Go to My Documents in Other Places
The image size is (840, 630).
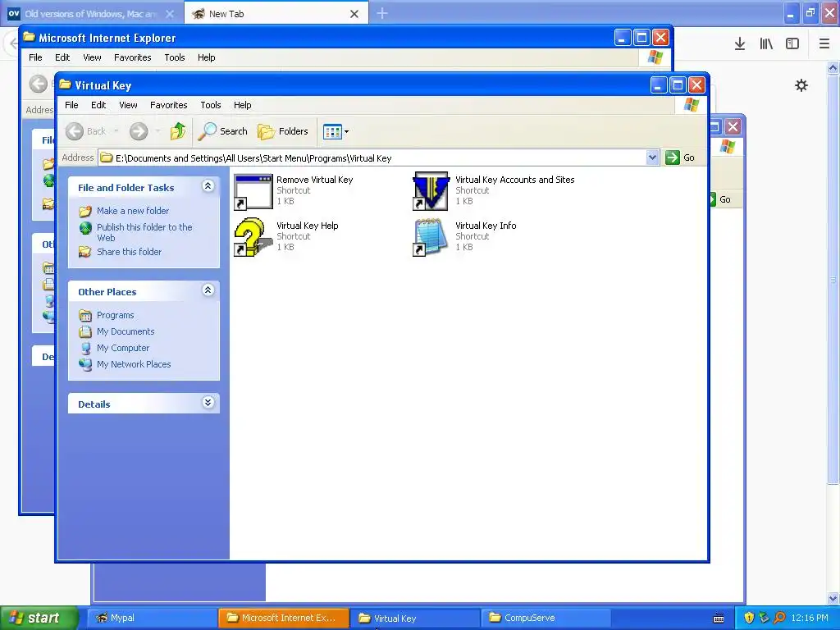126,331
